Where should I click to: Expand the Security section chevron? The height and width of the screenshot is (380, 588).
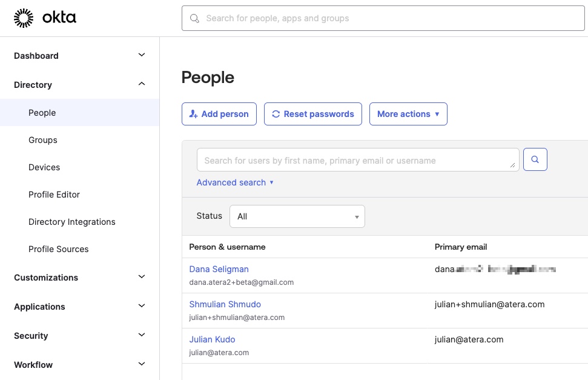click(x=142, y=335)
